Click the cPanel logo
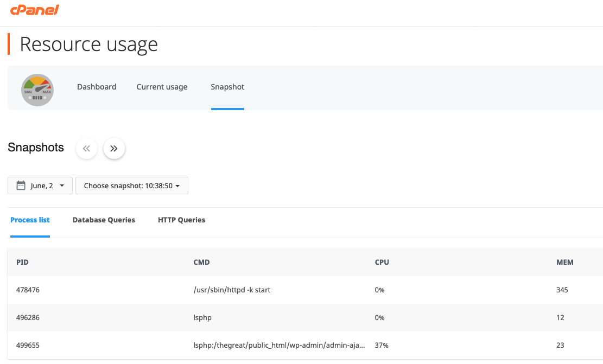Viewport: 603px width, 364px height. point(35,10)
